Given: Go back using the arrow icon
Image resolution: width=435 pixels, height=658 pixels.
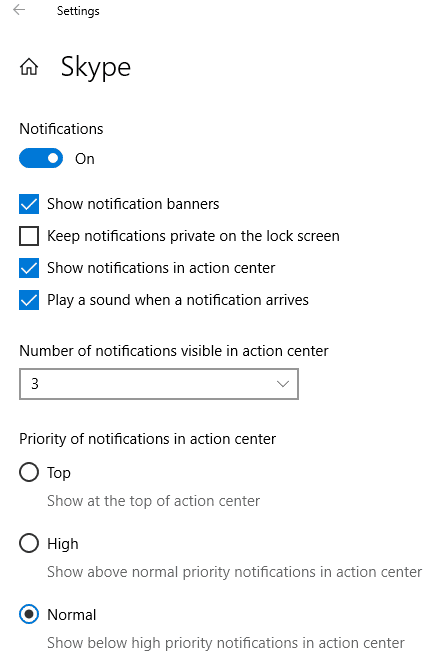Looking at the screenshot, I should pyautogui.click(x=19, y=10).
